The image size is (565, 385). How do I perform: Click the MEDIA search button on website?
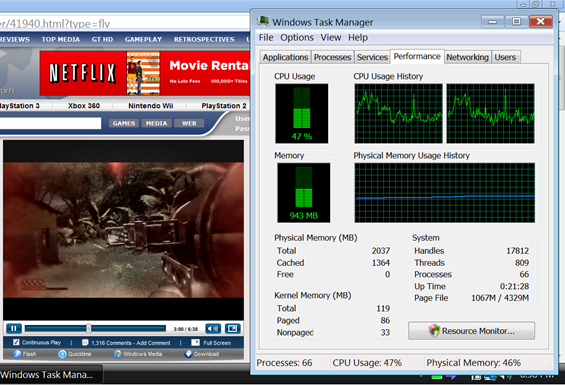pyautogui.click(x=156, y=123)
